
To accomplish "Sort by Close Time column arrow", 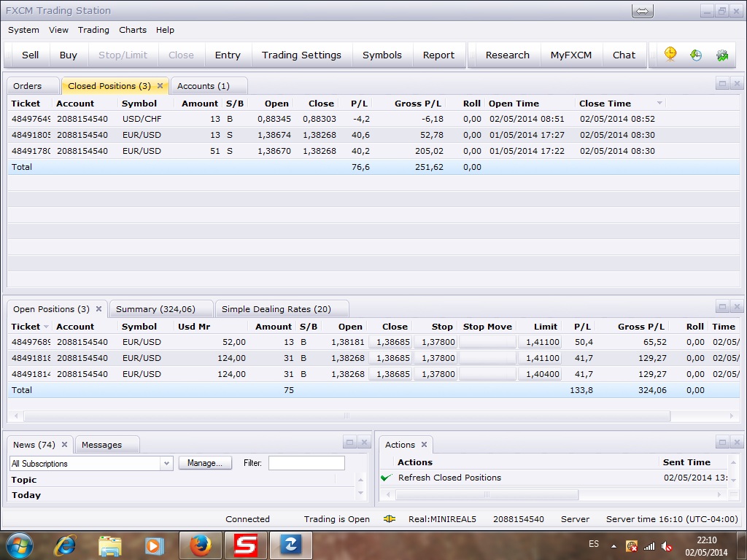I will click(659, 104).
